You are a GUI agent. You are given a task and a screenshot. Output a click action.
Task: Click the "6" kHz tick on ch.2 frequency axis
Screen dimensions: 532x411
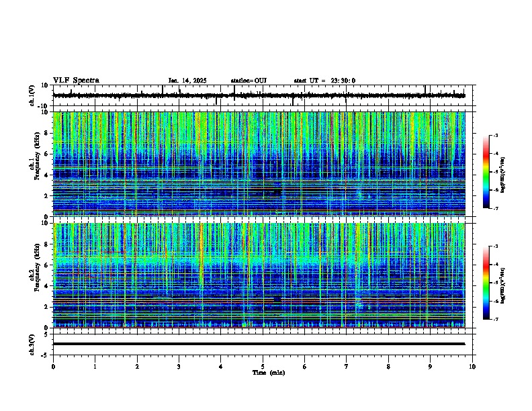47,265
